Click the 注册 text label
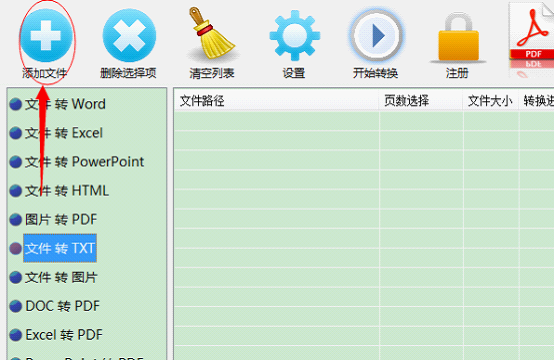 (x=457, y=73)
